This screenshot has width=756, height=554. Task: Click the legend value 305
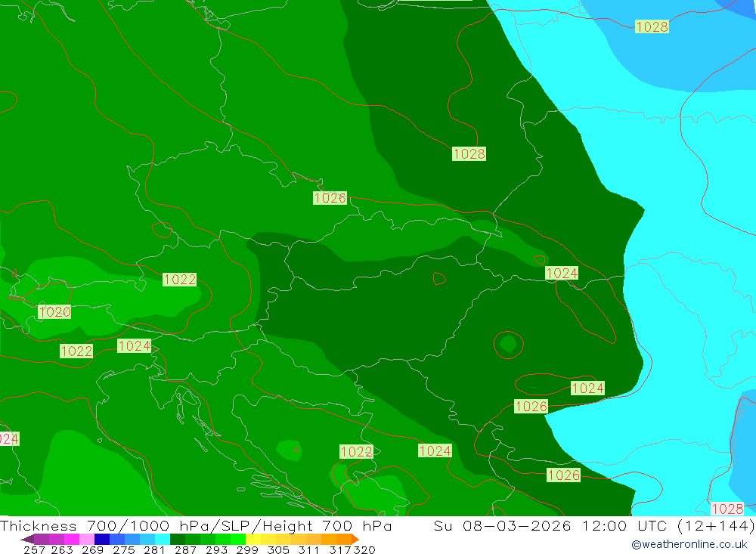(277, 549)
